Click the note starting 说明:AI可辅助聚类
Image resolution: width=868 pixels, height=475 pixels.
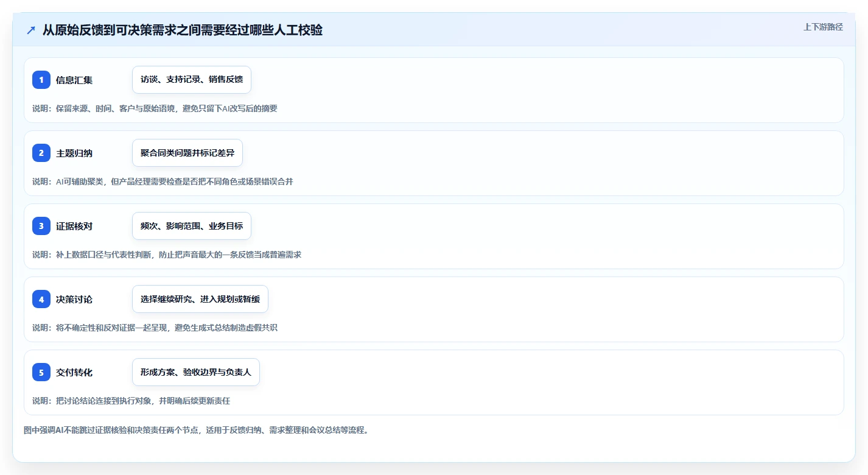click(x=163, y=181)
